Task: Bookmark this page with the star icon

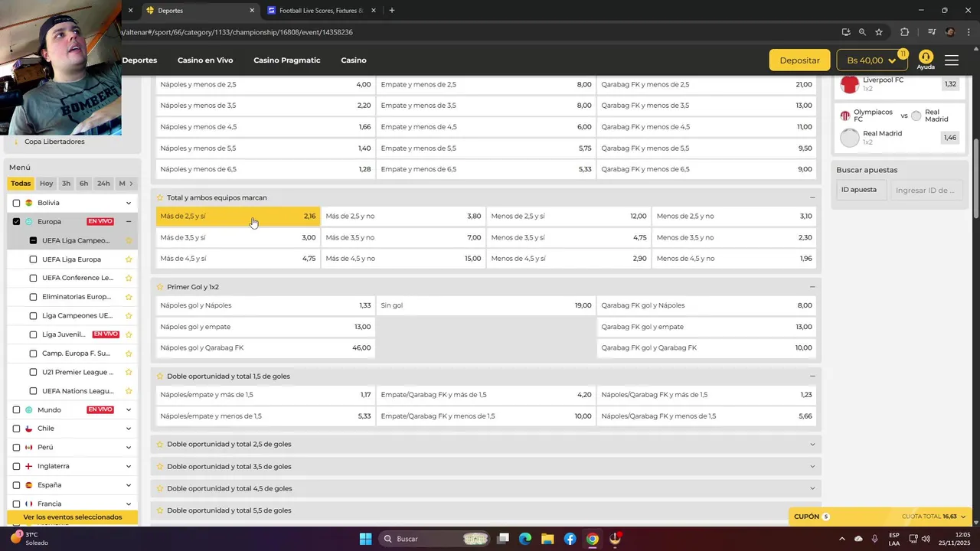Action: tap(879, 32)
